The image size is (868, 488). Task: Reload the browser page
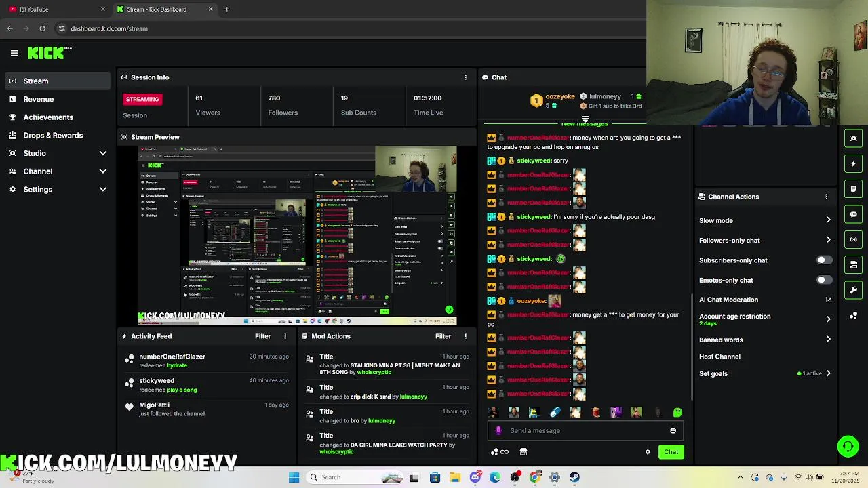click(x=42, y=28)
